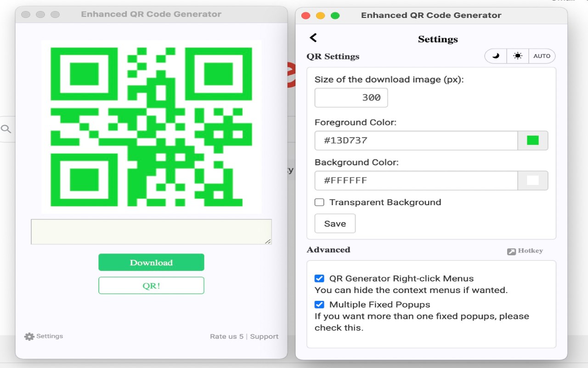This screenshot has height=368, width=588.
Task: Open the foreground color green swatch
Action: point(533,140)
